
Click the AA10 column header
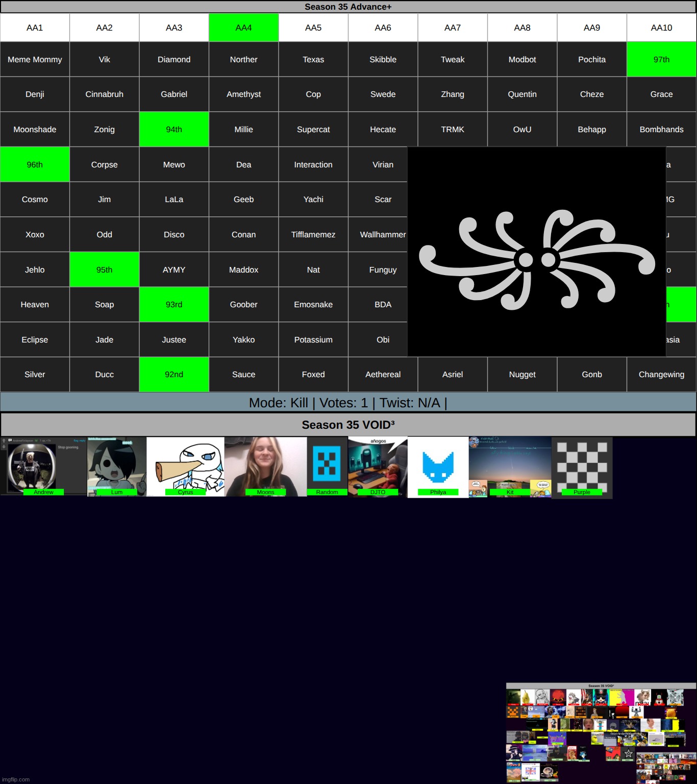661,28
